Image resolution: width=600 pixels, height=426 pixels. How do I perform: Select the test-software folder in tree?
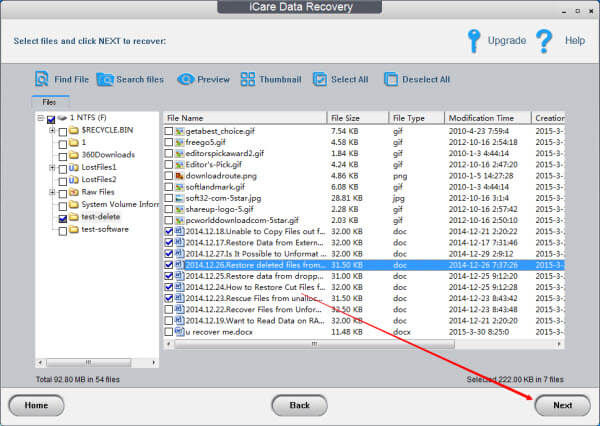point(105,229)
